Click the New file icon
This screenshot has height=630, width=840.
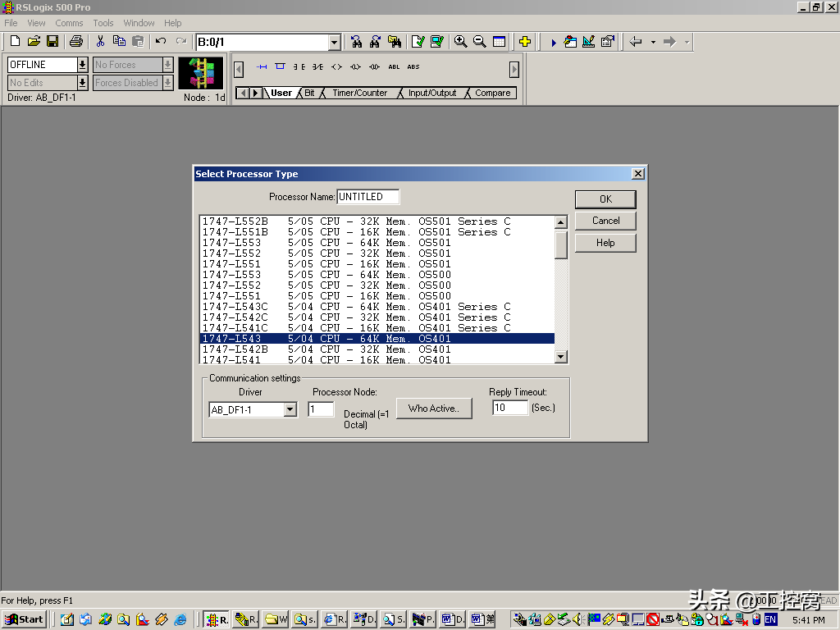coord(15,42)
